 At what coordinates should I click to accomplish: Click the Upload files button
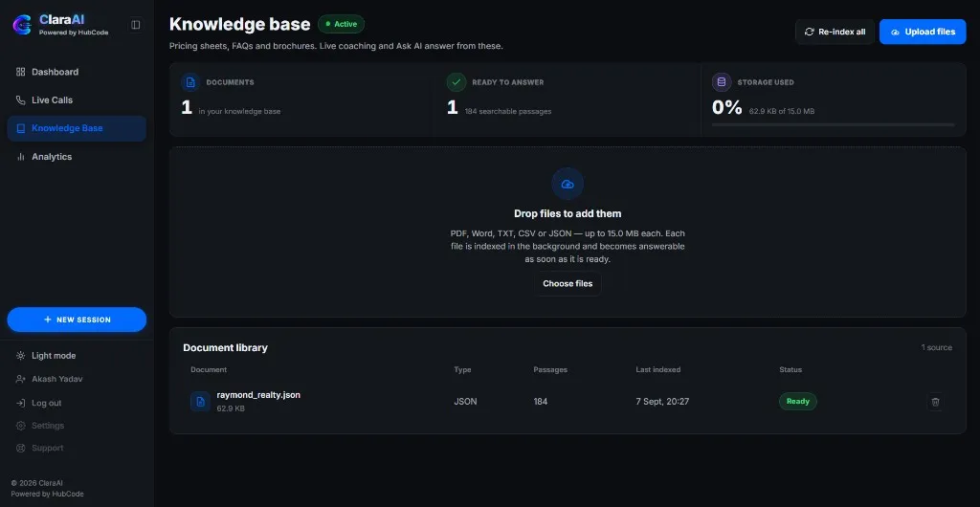[923, 32]
